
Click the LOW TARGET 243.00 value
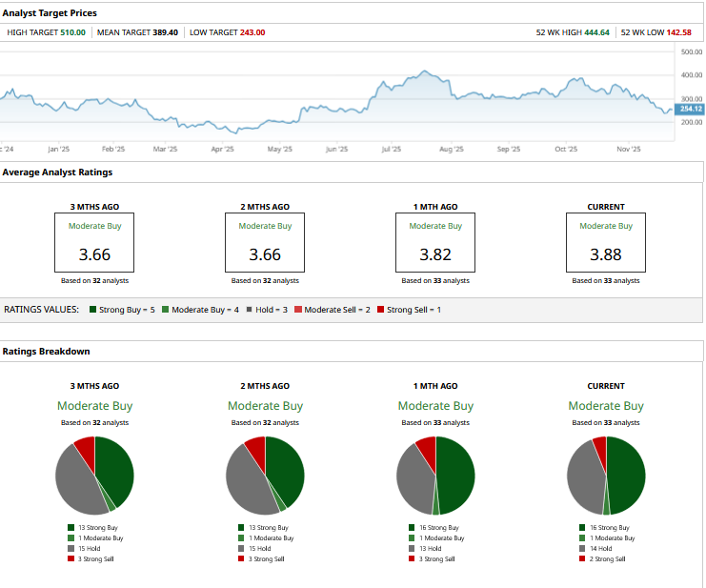click(252, 32)
